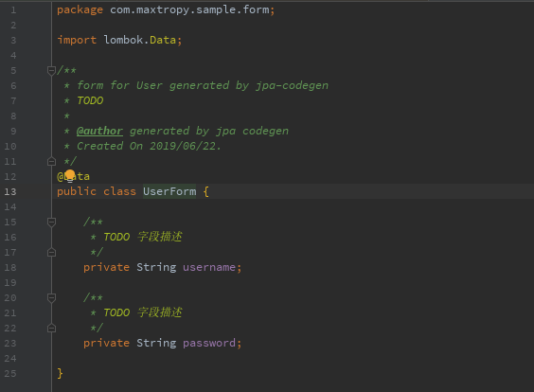Click the opening brace after UserForm
This screenshot has width=534, height=392.
(205, 191)
